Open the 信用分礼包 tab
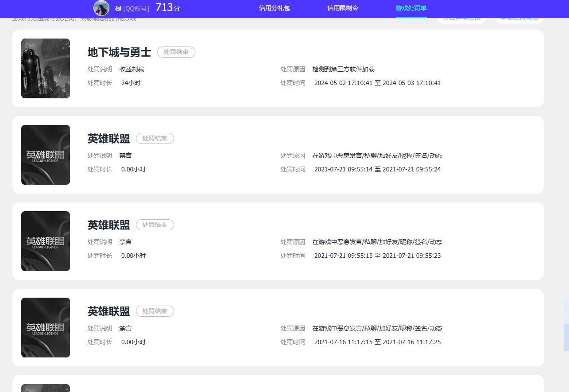The width and height of the screenshot is (569, 392). [274, 8]
